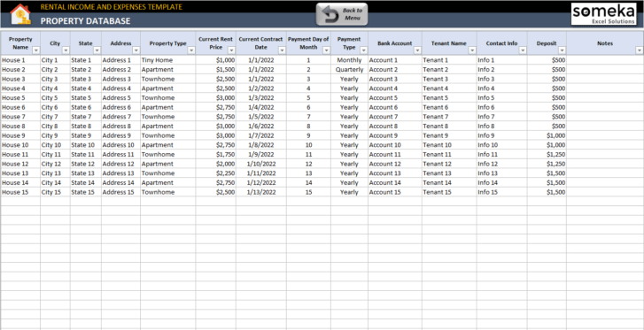Select the Address 2 cell

[120, 69]
